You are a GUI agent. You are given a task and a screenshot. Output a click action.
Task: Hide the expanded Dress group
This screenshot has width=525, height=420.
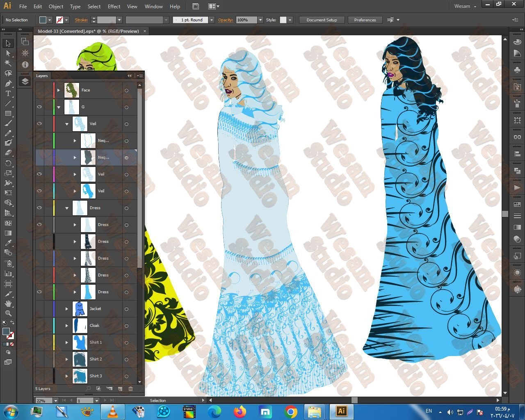pyautogui.click(x=39, y=208)
